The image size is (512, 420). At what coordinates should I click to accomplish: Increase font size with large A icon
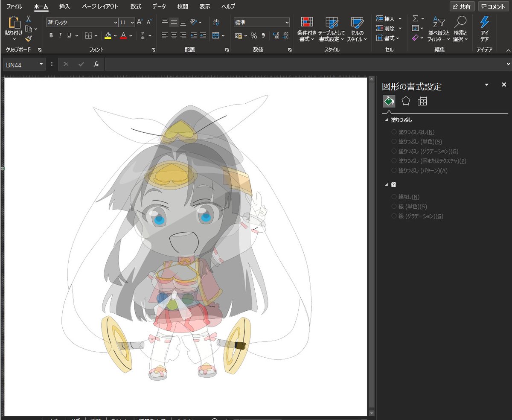coord(140,22)
